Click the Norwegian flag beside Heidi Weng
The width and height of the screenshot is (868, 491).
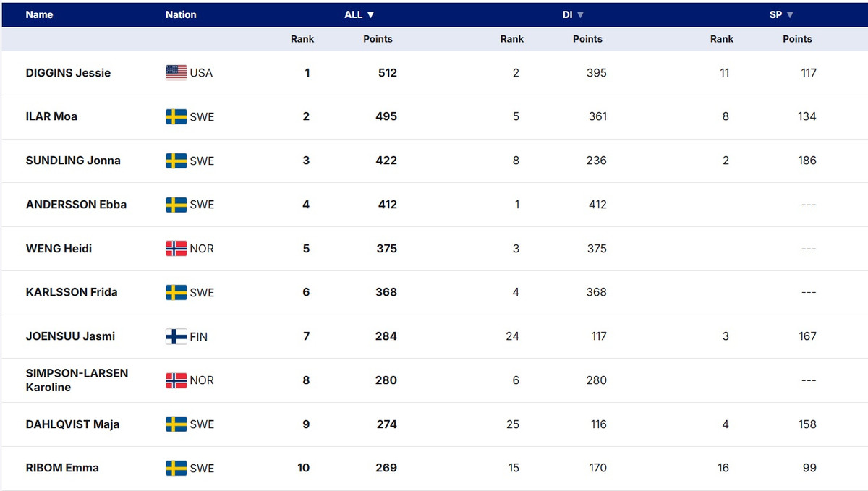coord(176,249)
